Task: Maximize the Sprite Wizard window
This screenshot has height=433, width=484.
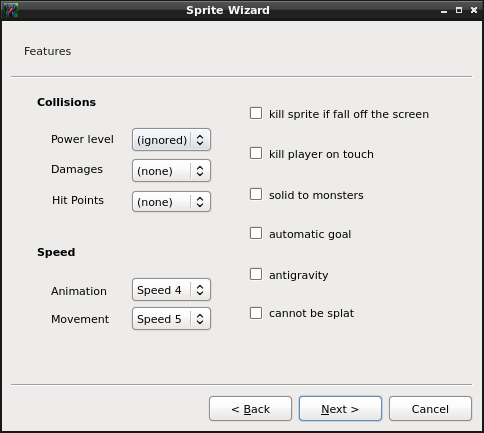Action: [459, 10]
